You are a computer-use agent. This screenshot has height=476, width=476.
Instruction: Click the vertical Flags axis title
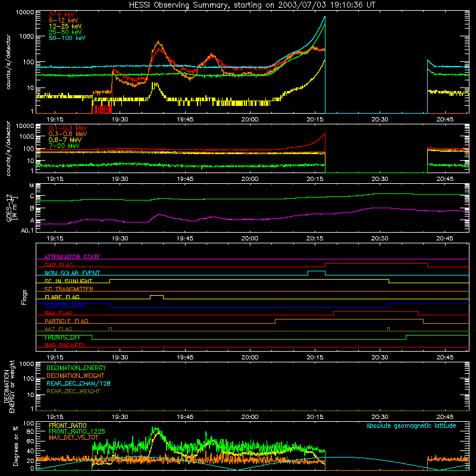click(x=24, y=297)
